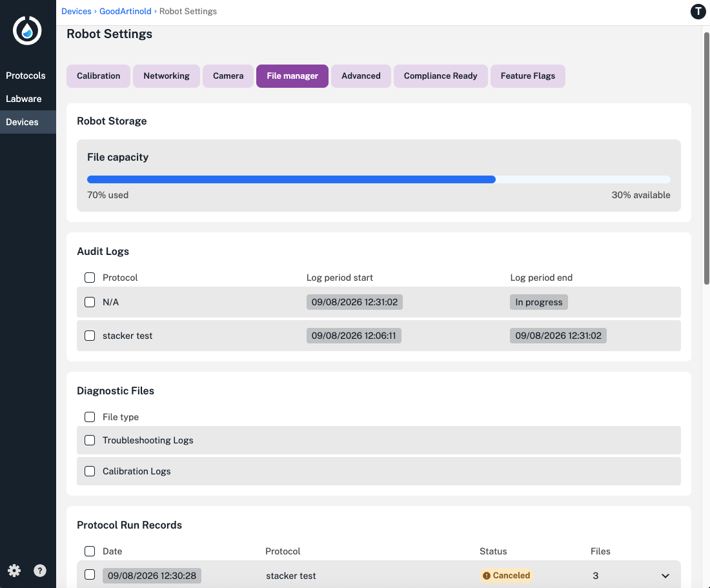This screenshot has height=588, width=710.
Task: Check Troubleshooting Logs checkbox
Action: [x=90, y=440]
